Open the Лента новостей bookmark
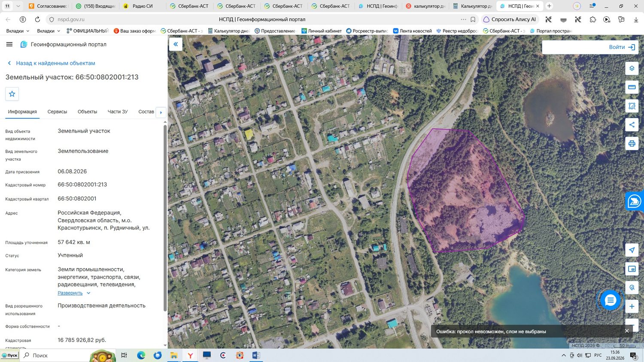 [412, 31]
